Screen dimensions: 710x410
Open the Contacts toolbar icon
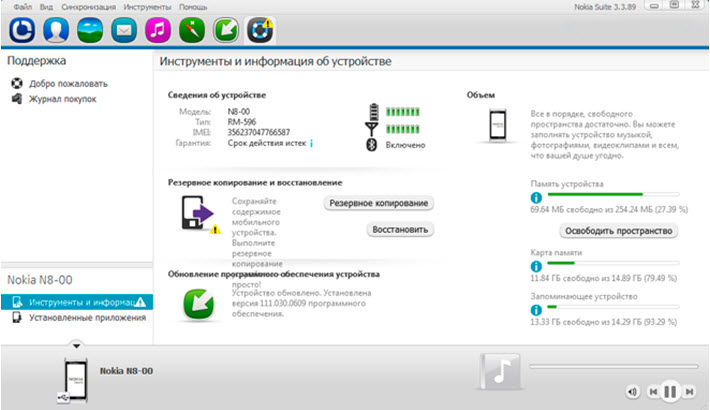[x=56, y=30]
